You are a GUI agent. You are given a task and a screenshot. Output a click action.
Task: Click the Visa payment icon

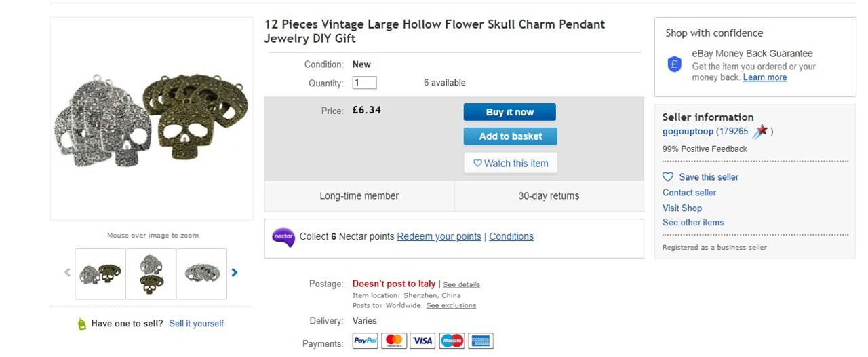[x=422, y=341]
